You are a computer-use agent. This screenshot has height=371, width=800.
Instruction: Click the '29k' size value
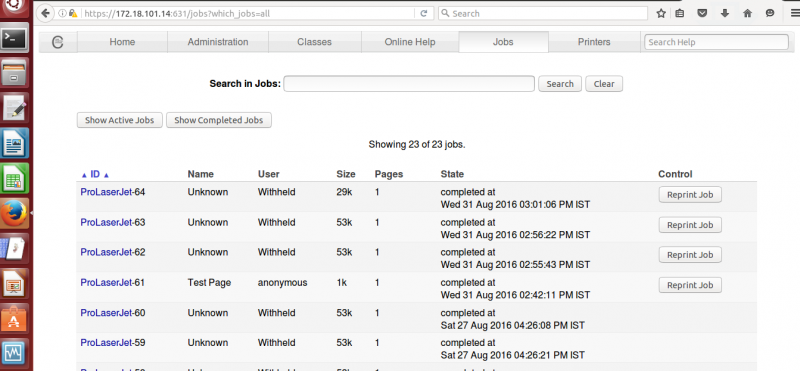pyautogui.click(x=344, y=192)
